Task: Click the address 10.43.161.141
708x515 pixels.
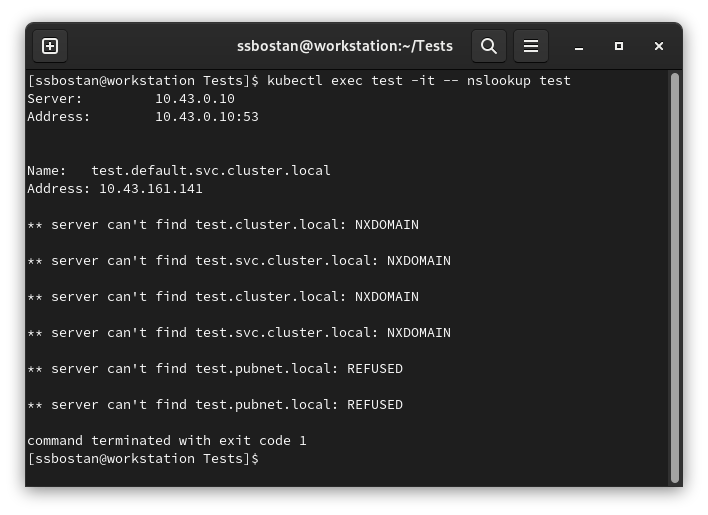Action: [x=151, y=189]
